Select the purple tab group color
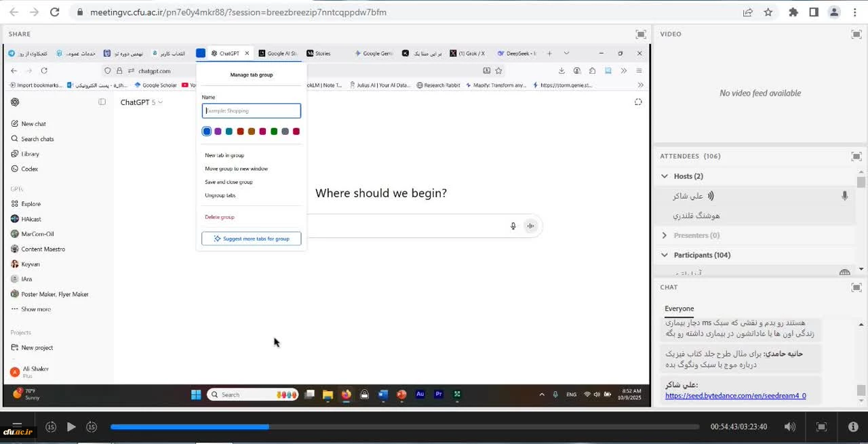This screenshot has height=444, width=868. (x=218, y=132)
